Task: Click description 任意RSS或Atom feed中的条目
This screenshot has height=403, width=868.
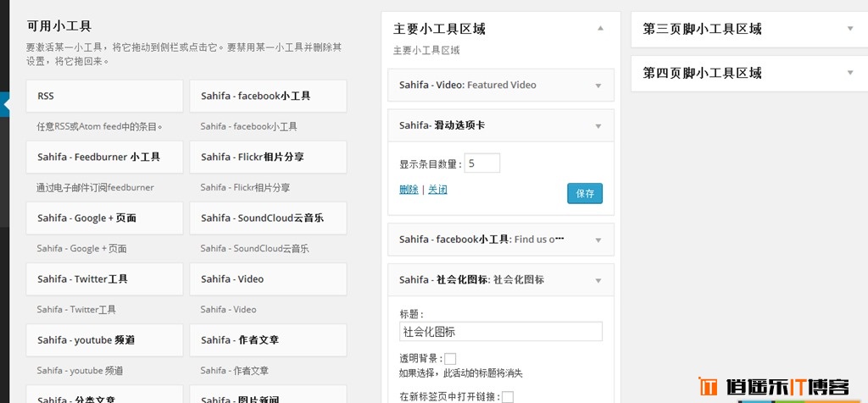Action: 100,127
